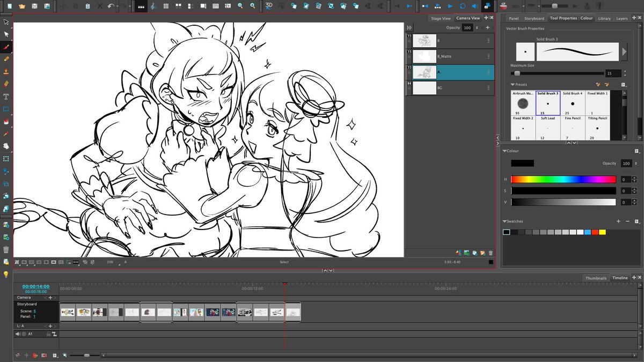Viewport: 644px width, 362px height.
Task: Pick the yellow colour swatch
Action: point(602,232)
